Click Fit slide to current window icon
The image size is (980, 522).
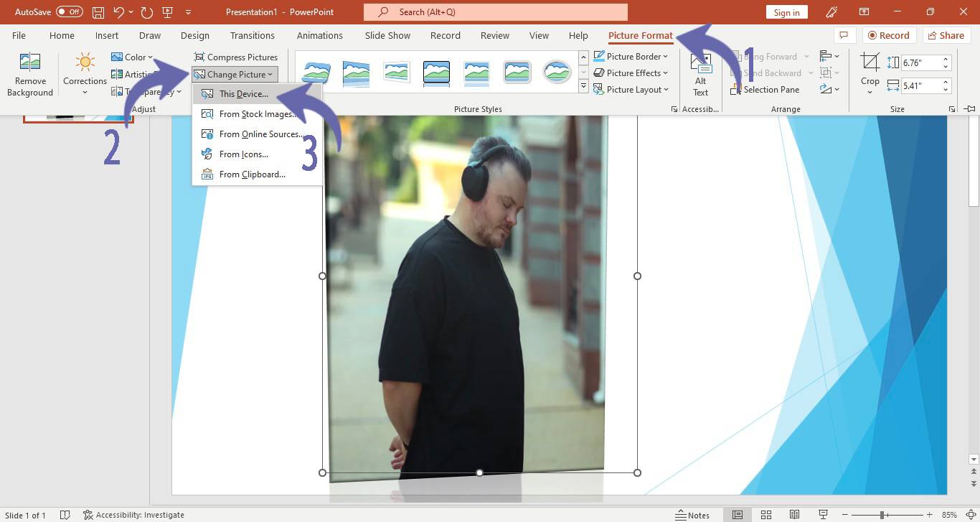[x=970, y=515]
